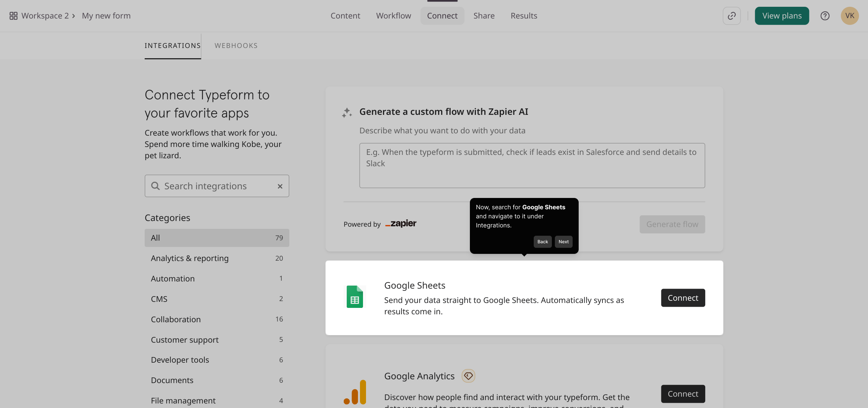Select the Customer support category

[217, 340]
